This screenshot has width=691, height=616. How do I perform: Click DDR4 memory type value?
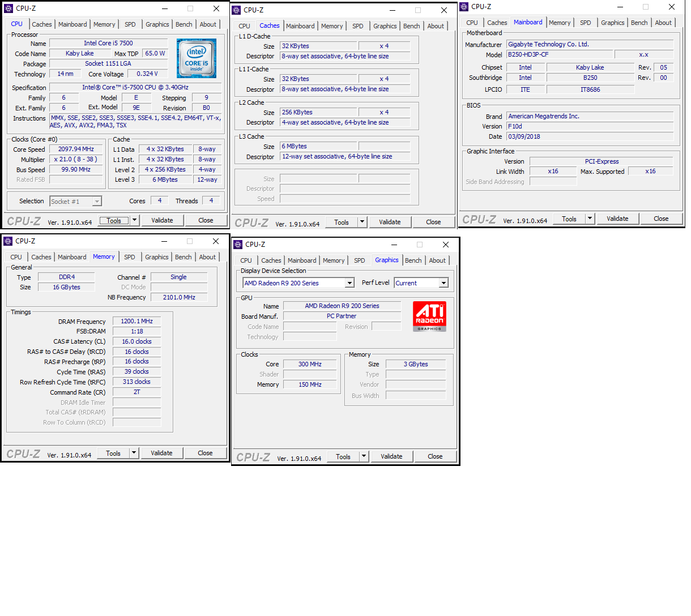point(66,277)
